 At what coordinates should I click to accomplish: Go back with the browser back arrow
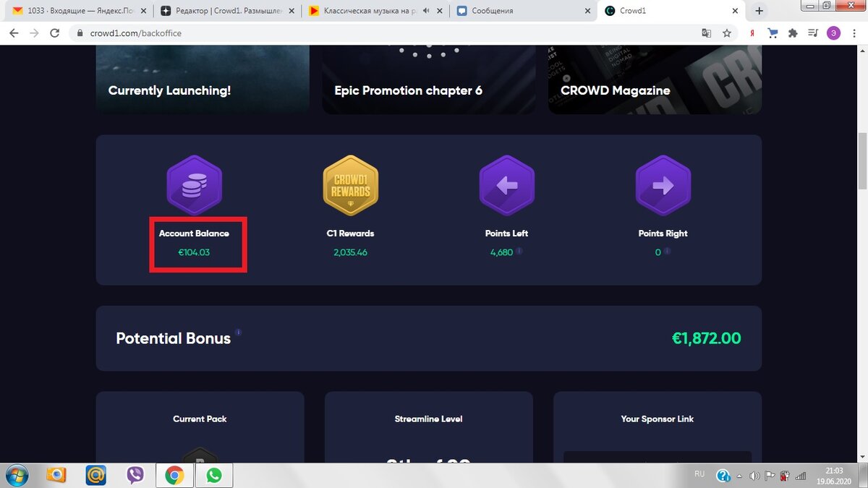click(14, 33)
